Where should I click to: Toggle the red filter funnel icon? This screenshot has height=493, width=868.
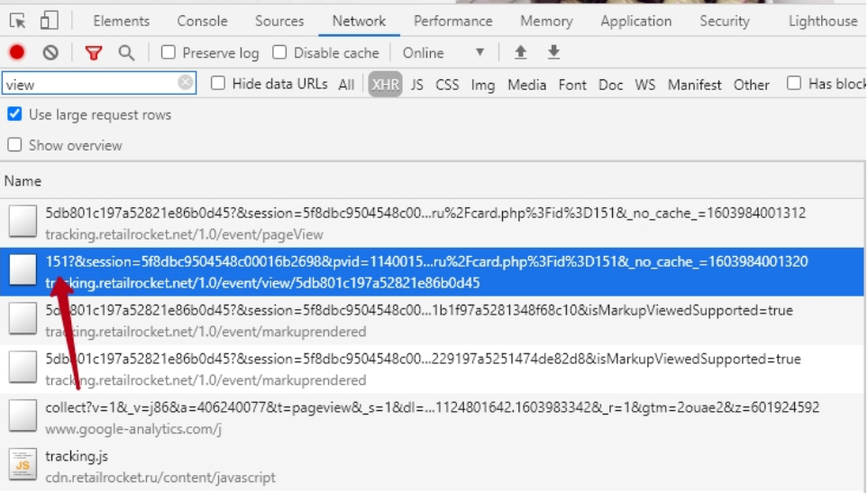[94, 53]
